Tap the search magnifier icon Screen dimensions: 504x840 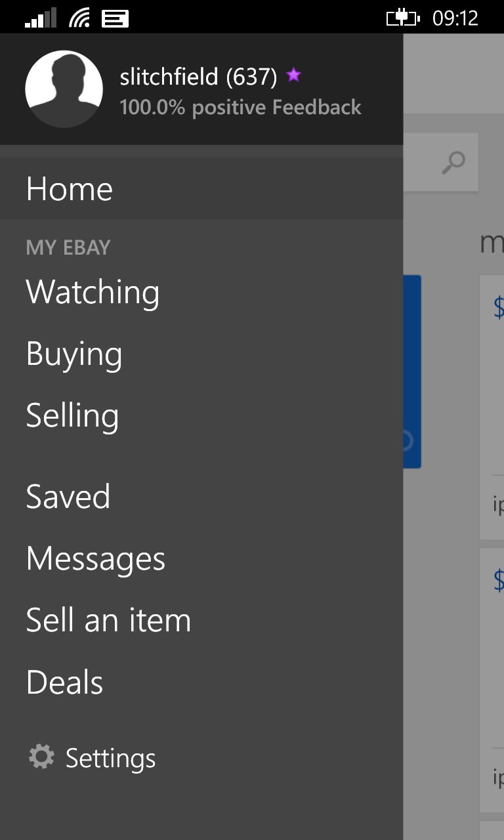coord(453,163)
